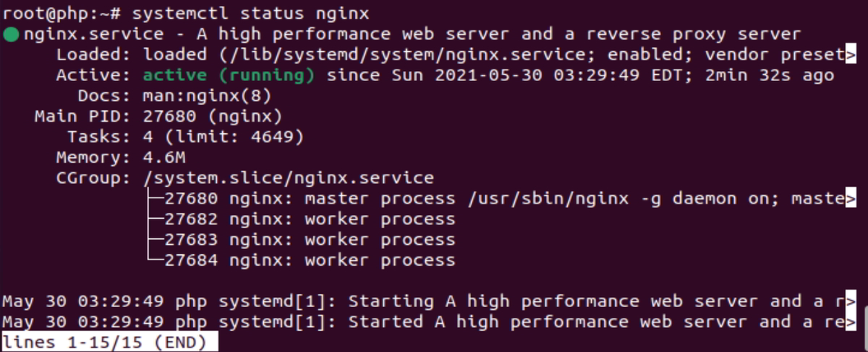Viewport: 868px width, 352px height.
Task: Click the 'active (running)' status text
Action: click(x=229, y=75)
